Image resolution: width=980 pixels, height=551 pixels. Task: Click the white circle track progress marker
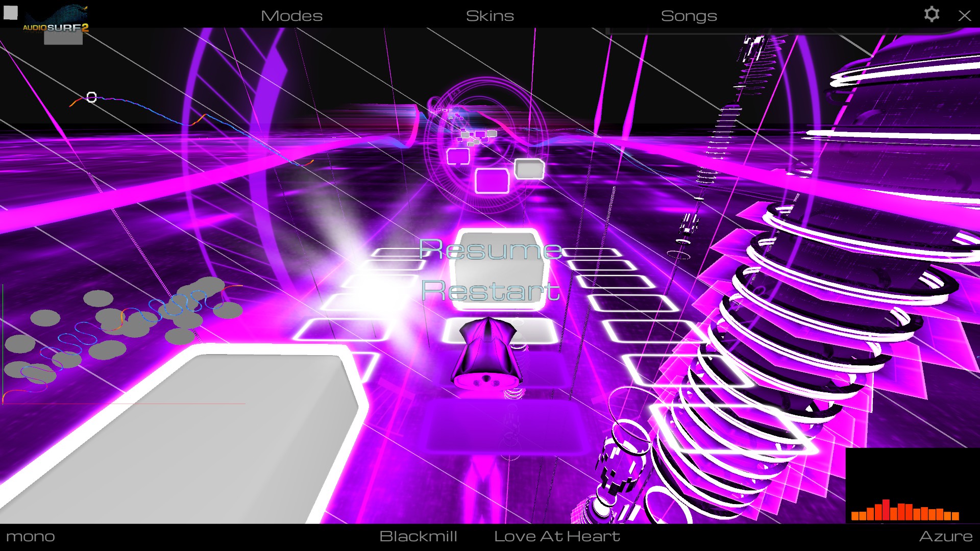pos(91,97)
